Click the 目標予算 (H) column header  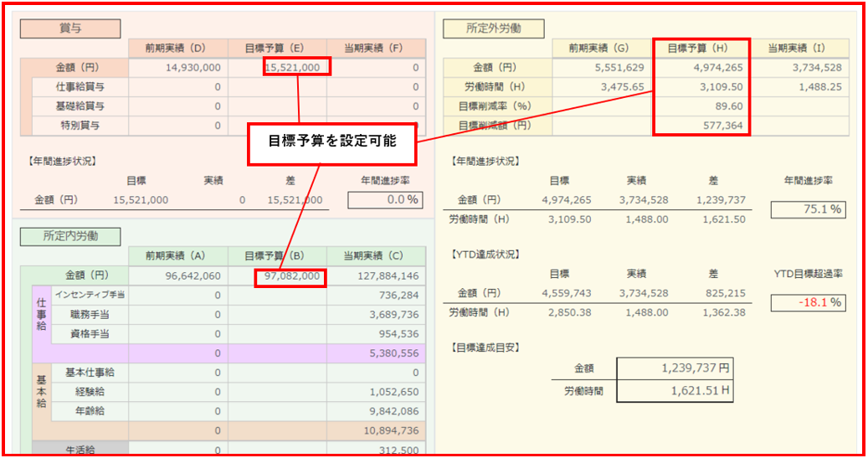point(701,48)
